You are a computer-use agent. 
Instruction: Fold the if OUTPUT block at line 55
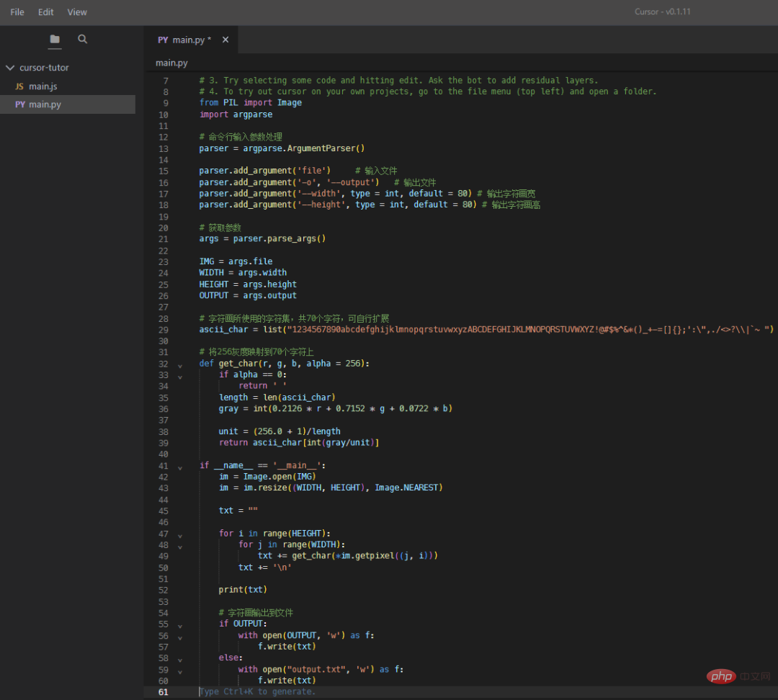[x=180, y=627]
